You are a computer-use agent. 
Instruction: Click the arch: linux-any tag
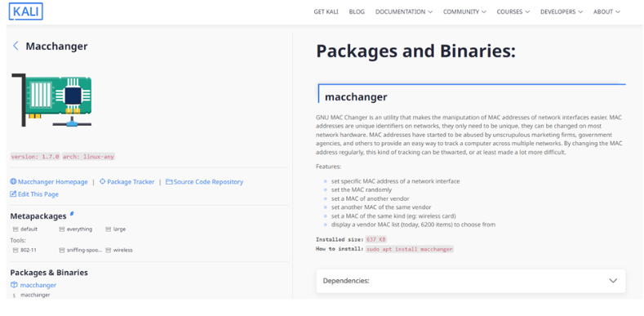[88, 157]
